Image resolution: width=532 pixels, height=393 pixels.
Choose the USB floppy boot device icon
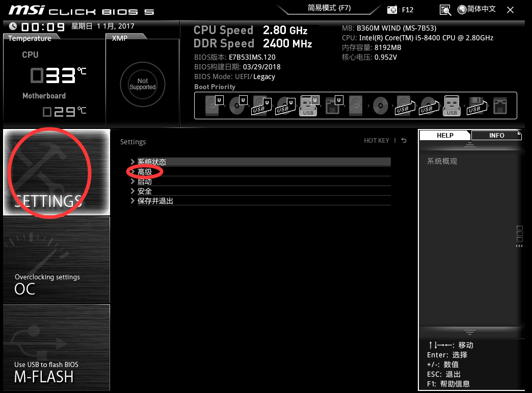[477, 106]
